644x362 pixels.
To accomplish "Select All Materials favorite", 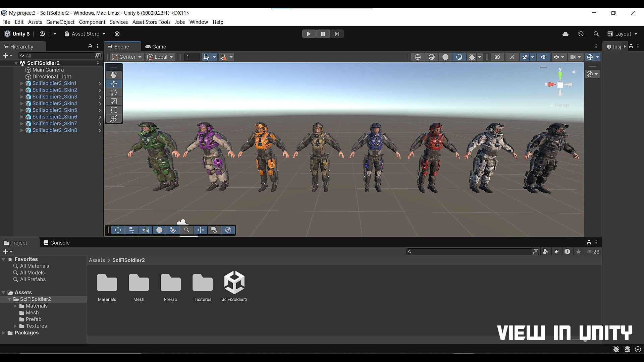I will pos(34,266).
